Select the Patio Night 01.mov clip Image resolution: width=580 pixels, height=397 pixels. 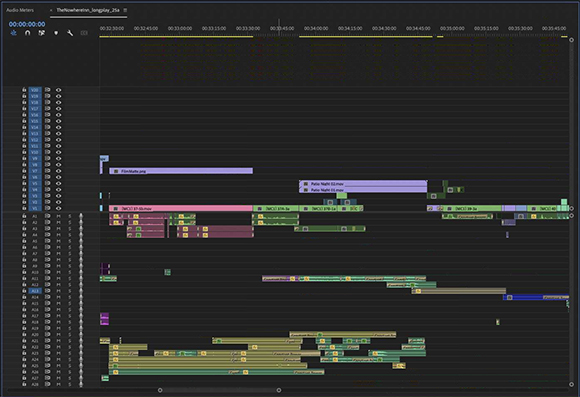tap(363, 190)
